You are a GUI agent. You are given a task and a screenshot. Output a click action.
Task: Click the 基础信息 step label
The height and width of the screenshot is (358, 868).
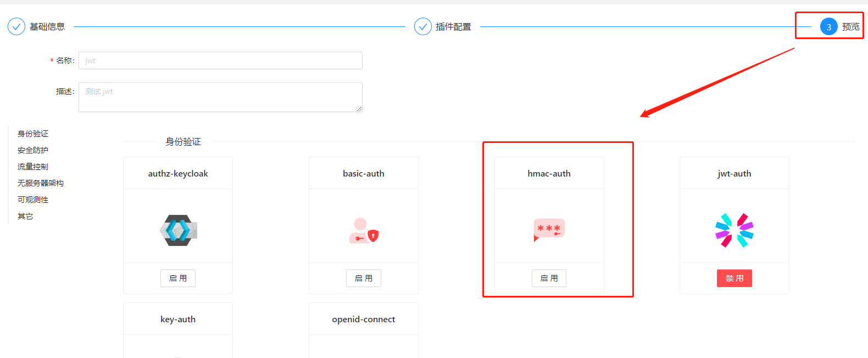(x=47, y=26)
